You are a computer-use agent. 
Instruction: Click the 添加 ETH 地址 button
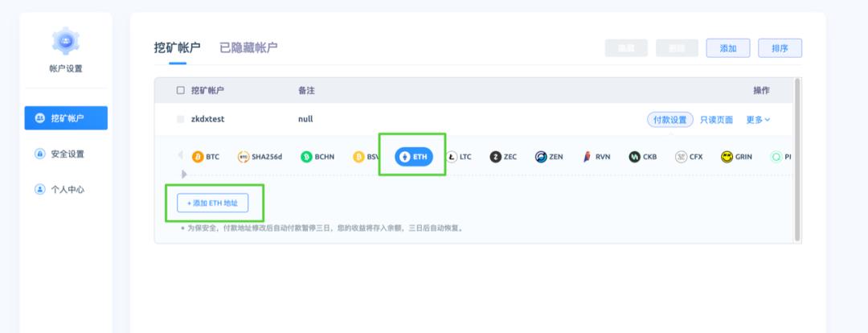pos(212,203)
